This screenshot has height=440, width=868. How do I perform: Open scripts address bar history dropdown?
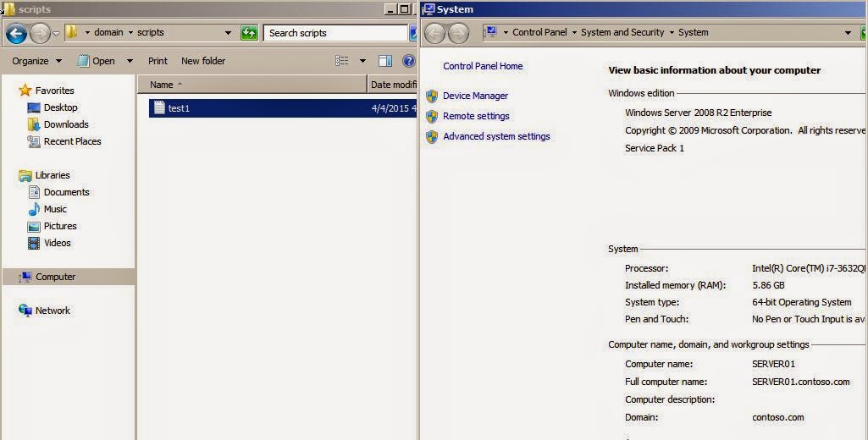[228, 33]
